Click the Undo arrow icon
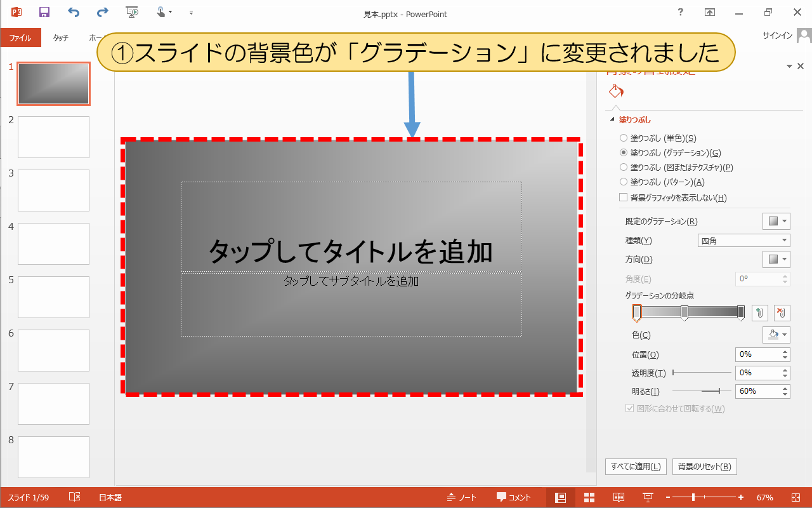 pyautogui.click(x=74, y=13)
